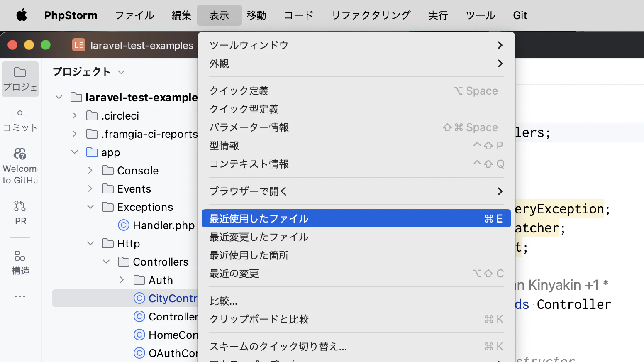Screen dimensions: 644x362
Task: Open the ブラウザーで開く submenu
Action: coord(356,191)
